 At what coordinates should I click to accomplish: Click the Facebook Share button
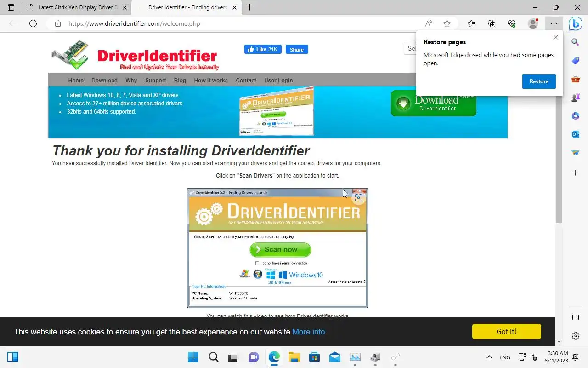pos(297,49)
